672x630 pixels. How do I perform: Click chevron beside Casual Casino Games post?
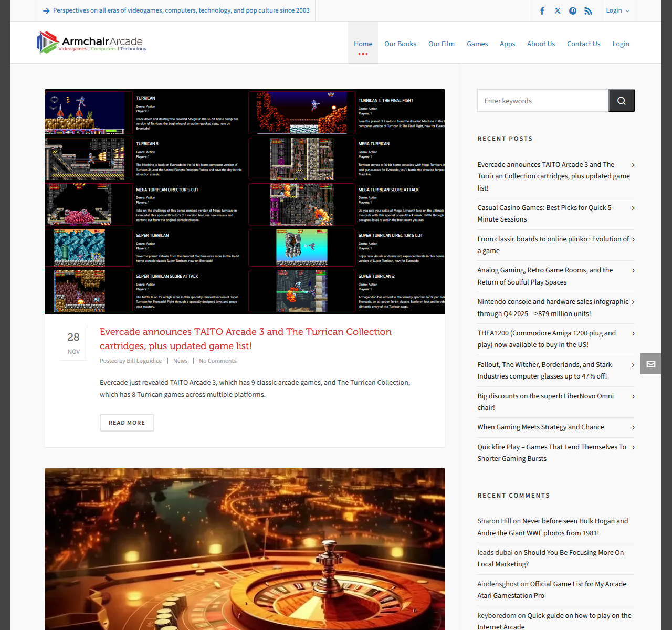[x=633, y=208]
